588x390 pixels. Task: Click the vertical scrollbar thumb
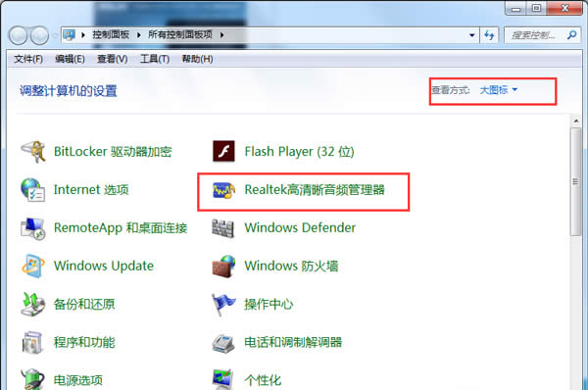click(x=575, y=182)
